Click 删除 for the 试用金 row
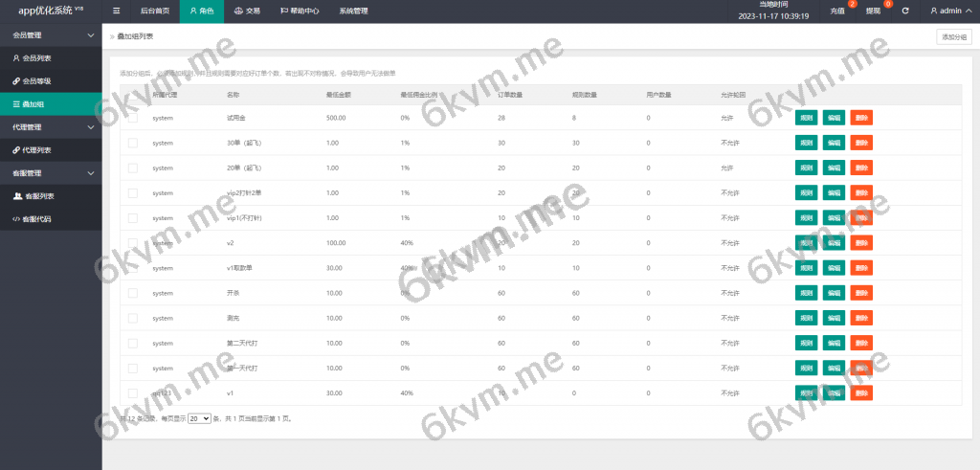980x470 pixels. point(861,118)
